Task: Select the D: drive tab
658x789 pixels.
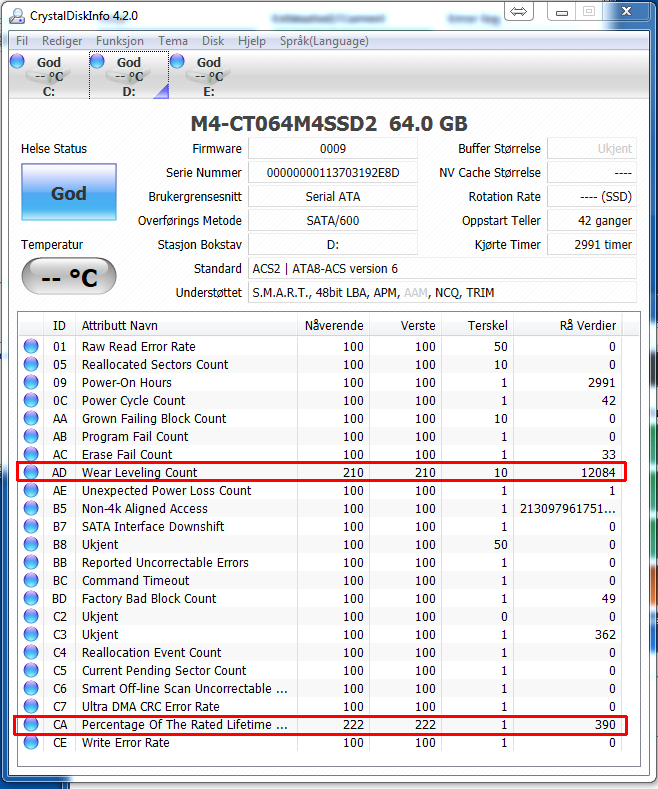Action: tap(129, 75)
